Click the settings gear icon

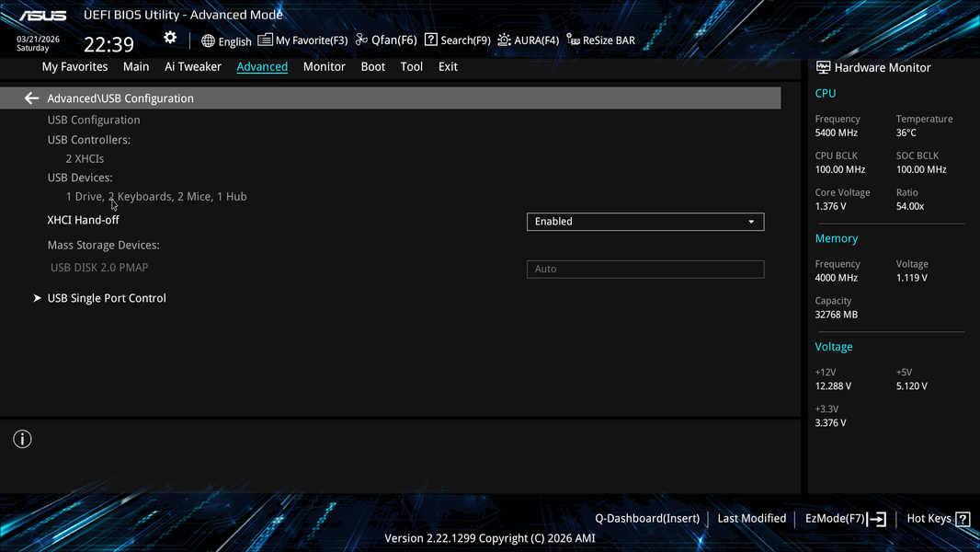click(170, 38)
